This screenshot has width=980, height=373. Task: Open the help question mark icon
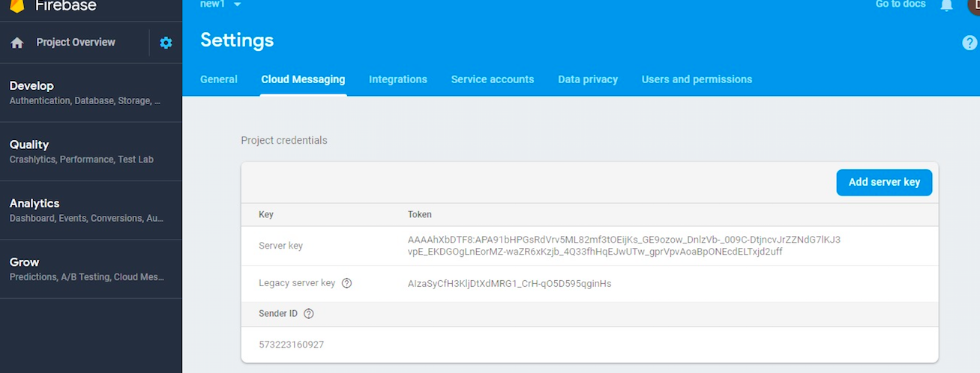tap(970, 43)
